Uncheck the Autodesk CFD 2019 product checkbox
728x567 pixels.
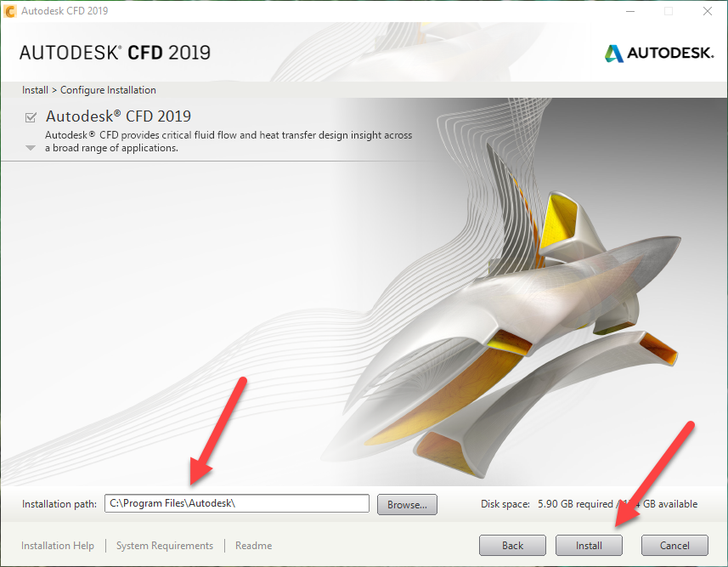pos(31,117)
